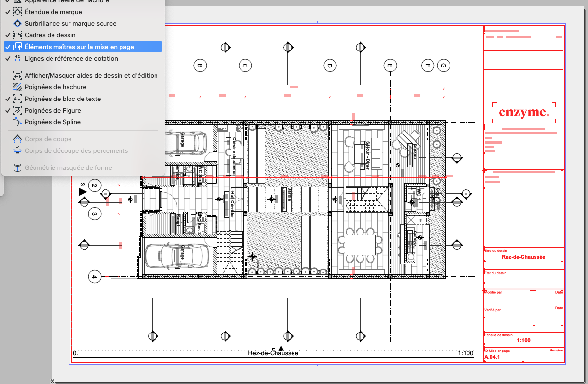588x384 pixels.
Task: Select grid axis bubble E
Action: [389, 66]
